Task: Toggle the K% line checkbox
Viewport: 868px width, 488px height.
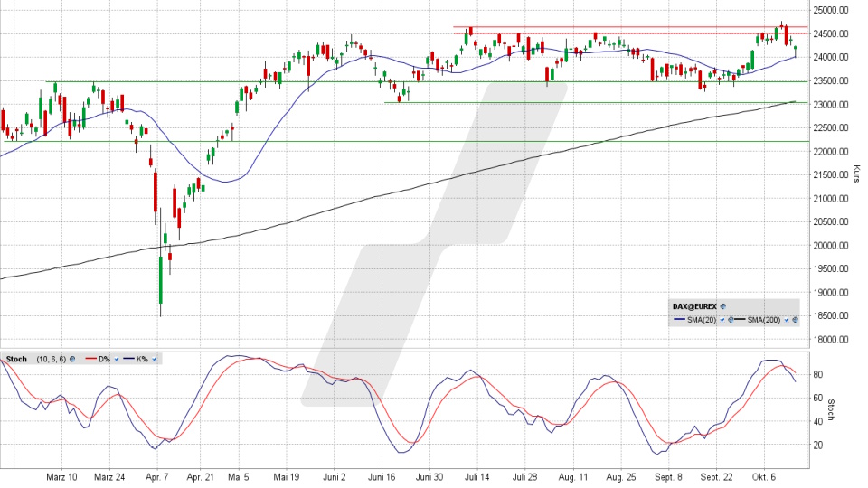Action: pyautogui.click(x=155, y=359)
